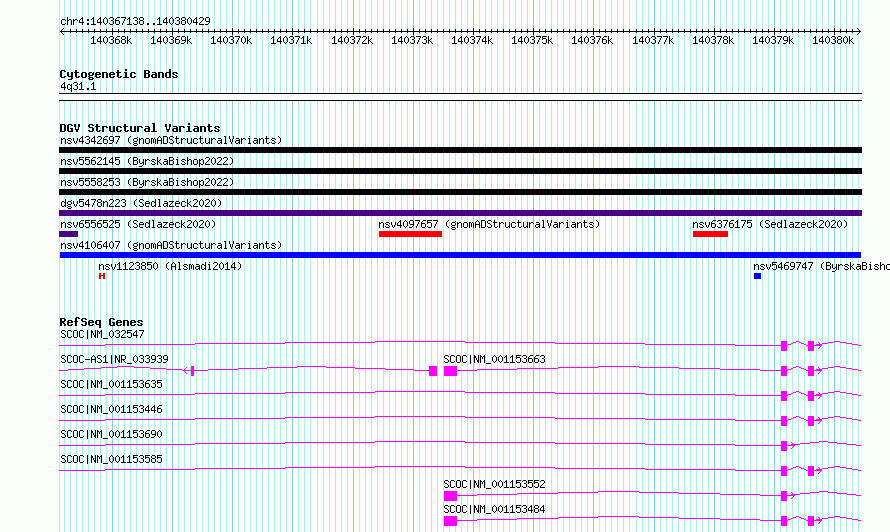Click the 140372k ruler tick label
The image size is (890, 532).
[352, 40]
